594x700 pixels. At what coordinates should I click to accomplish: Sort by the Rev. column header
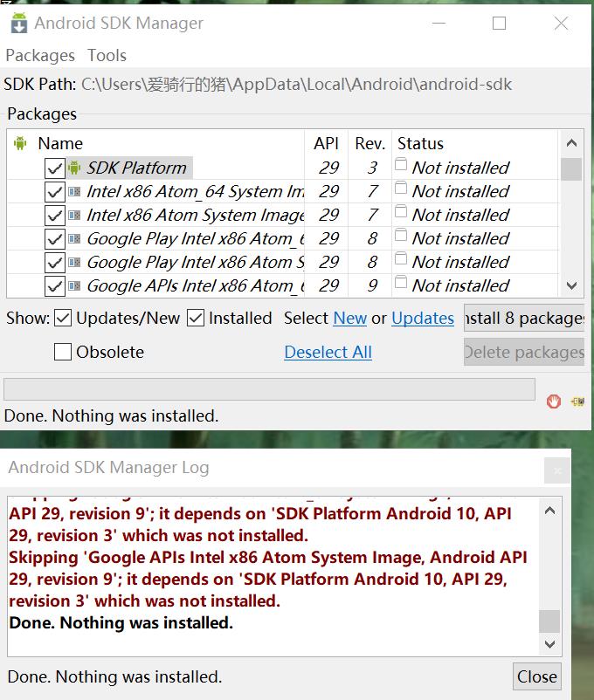pyautogui.click(x=370, y=144)
